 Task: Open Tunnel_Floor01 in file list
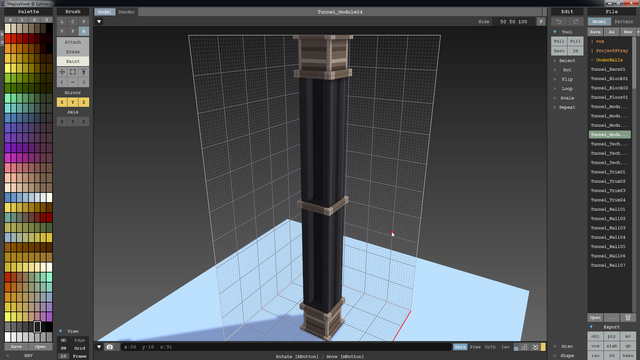(610, 97)
